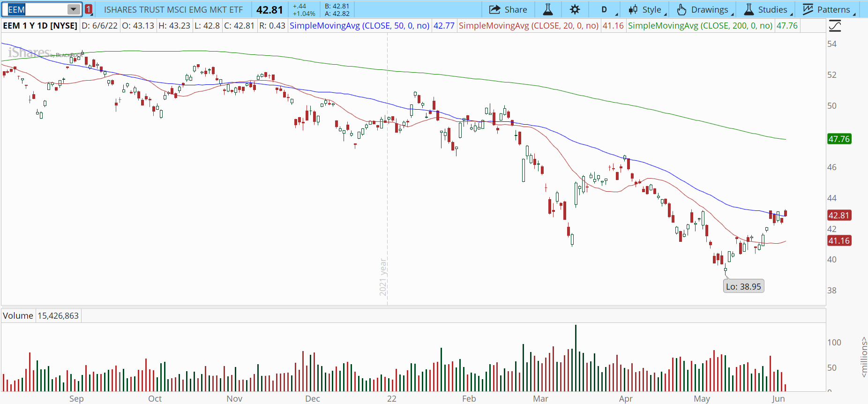868x404 pixels.
Task: Click the 54 price axis label
Action: click(832, 44)
